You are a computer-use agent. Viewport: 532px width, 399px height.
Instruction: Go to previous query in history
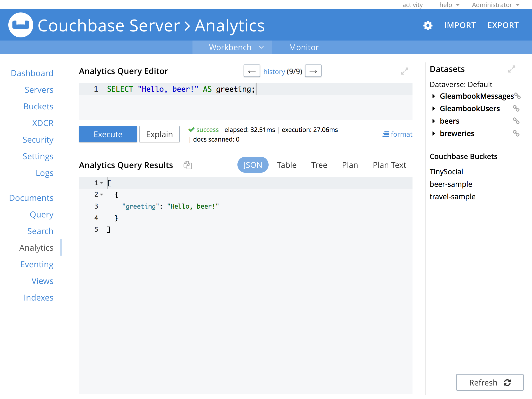[252, 71]
